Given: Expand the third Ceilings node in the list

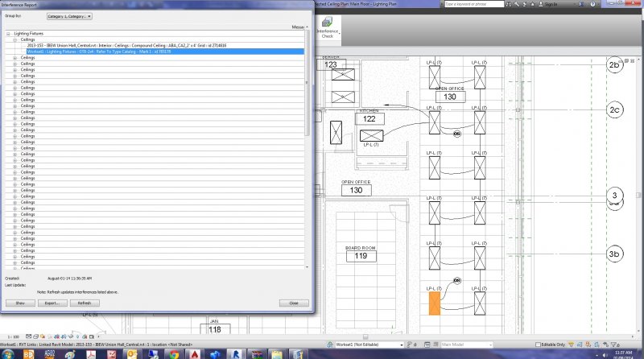Looking at the screenshot, I should (14, 64).
